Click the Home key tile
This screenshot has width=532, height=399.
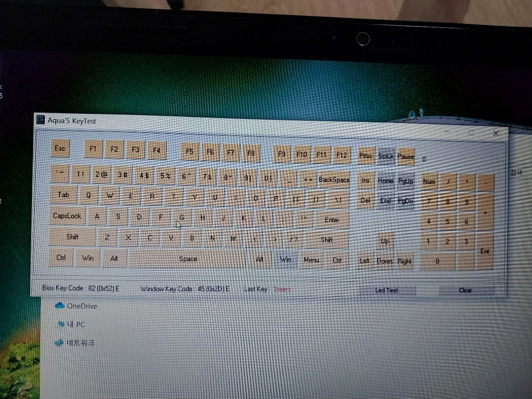386,181
